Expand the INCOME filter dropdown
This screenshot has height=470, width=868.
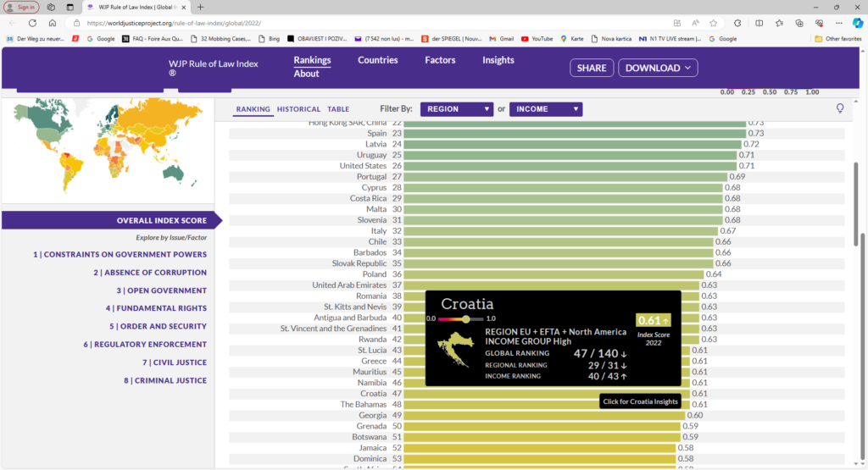click(x=545, y=109)
